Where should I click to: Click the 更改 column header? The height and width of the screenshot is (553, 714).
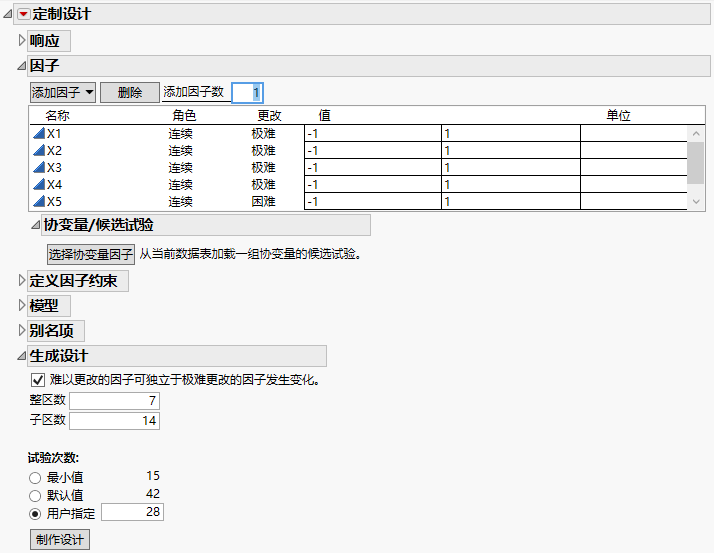tap(269, 116)
